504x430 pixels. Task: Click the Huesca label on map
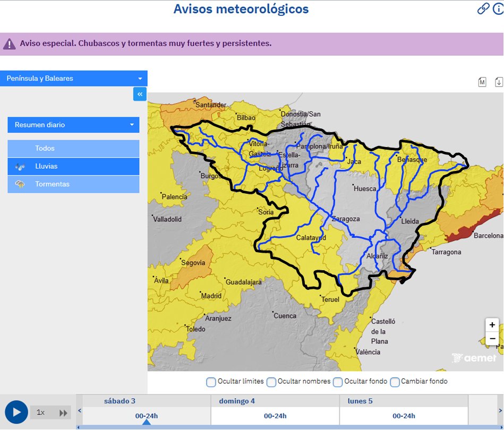[365, 189]
